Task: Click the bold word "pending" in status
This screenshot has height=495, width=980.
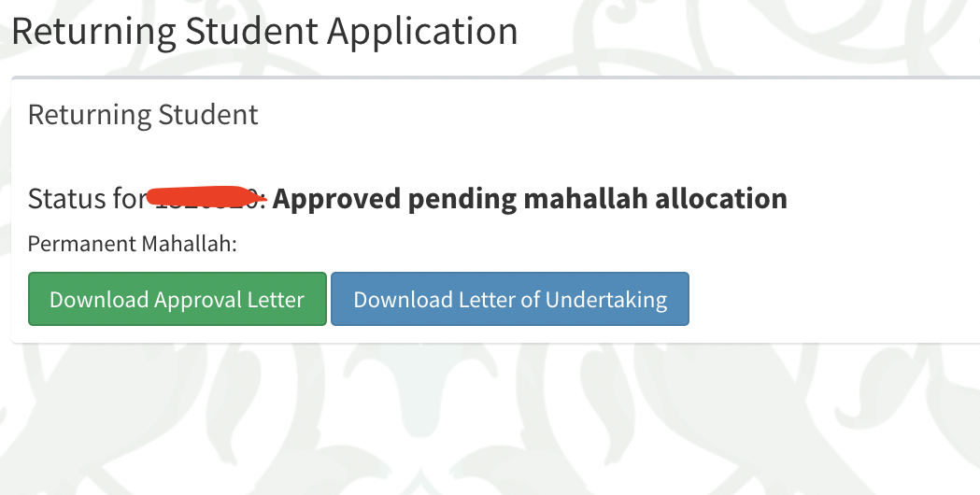Action: (x=462, y=199)
